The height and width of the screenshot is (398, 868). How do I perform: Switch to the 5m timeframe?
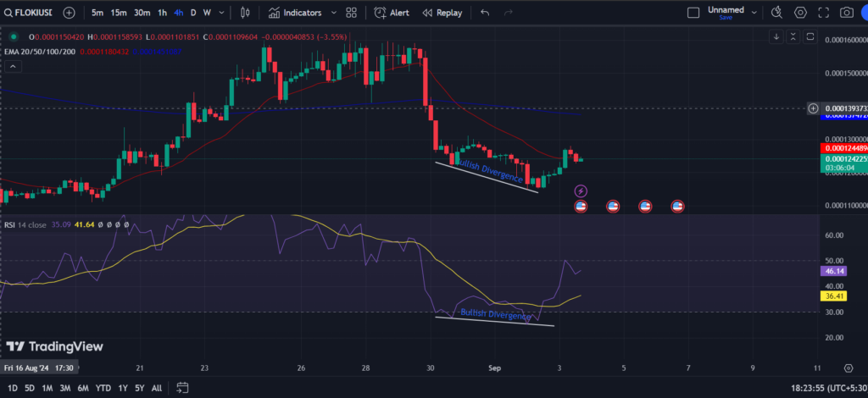point(97,12)
